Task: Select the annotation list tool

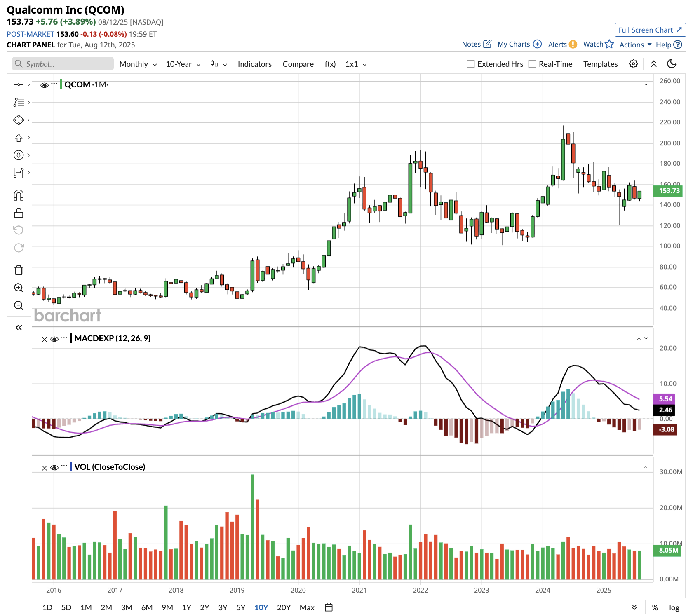Action: pyautogui.click(x=19, y=102)
